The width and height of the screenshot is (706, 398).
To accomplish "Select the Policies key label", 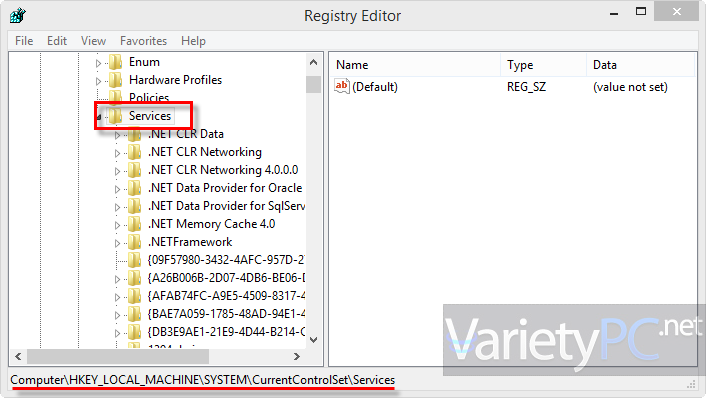I will (x=149, y=98).
